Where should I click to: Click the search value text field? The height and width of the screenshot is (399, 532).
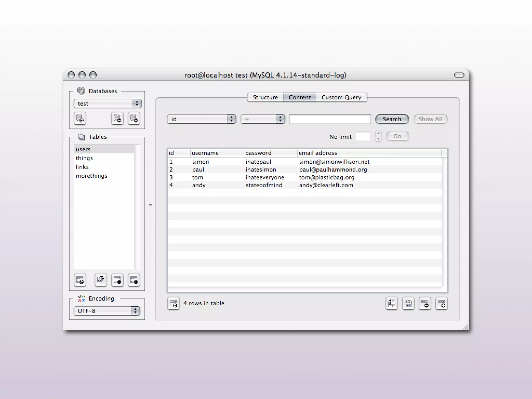(x=330, y=119)
